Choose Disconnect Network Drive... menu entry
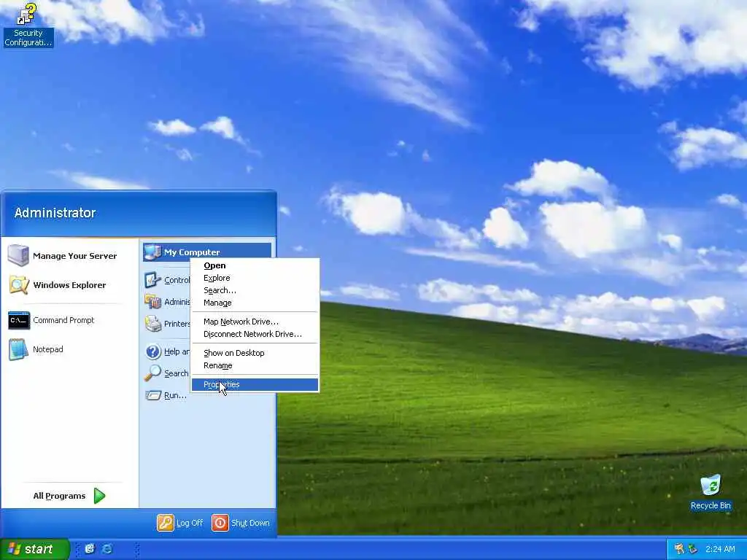Image resolution: width=747 pixels, height=560 pixels. (x=255, y=334)
